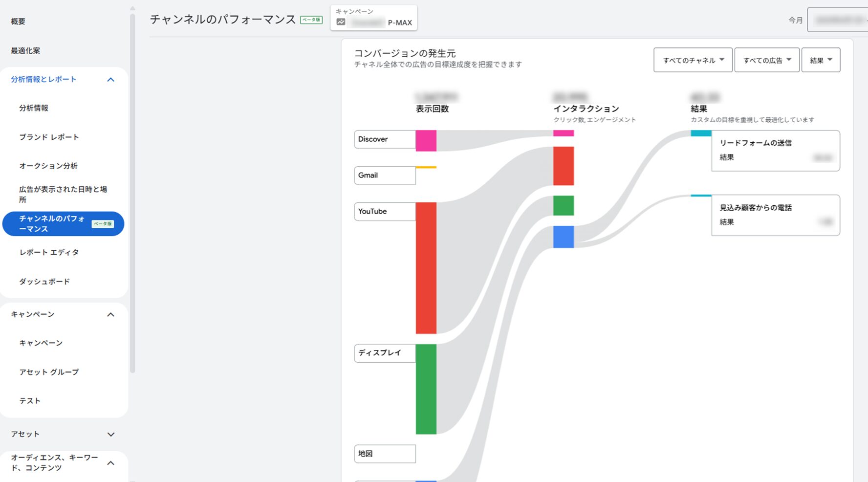868x482 pixels.
Task: Collapse オーディエンス、キーワード、コンテンツ section chevron
Action: pyautogui.click(x=111, y=463)
